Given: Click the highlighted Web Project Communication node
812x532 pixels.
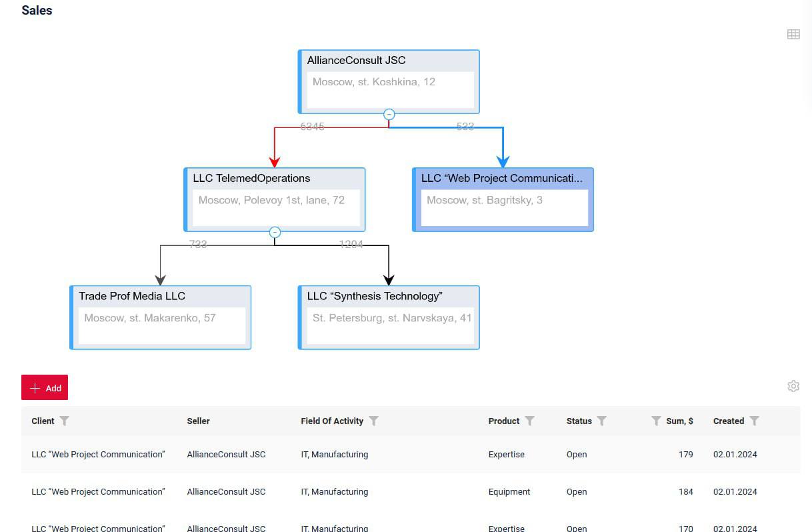Looking at the screenshot, I should pos(503,199).
